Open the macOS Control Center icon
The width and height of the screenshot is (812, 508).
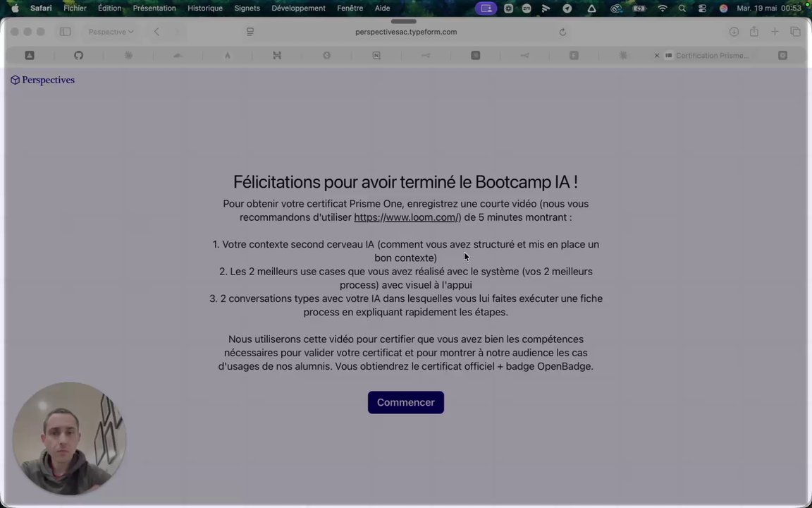click(702, 8)
